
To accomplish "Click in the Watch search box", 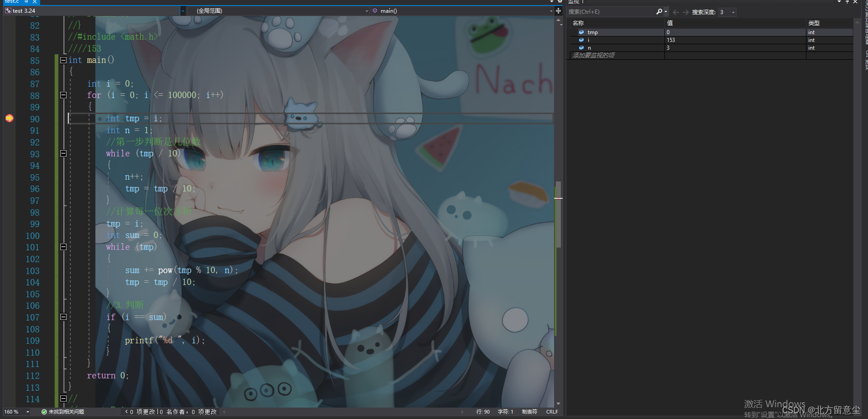I will (611, 12).
